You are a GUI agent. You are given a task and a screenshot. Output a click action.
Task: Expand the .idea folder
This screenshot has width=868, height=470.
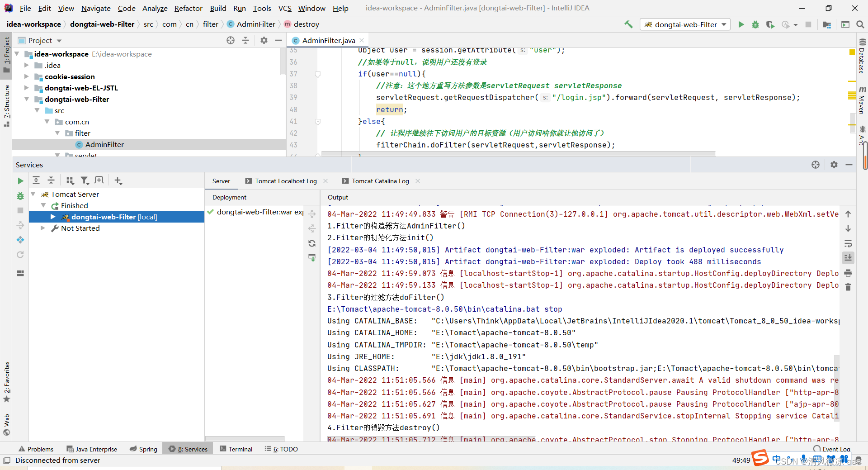(27, 65)
